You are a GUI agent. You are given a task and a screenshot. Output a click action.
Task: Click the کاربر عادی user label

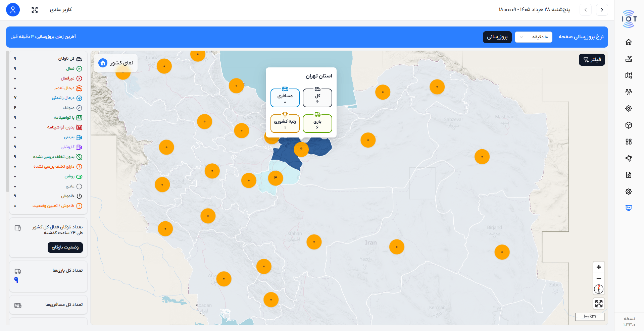click(61, 10)
